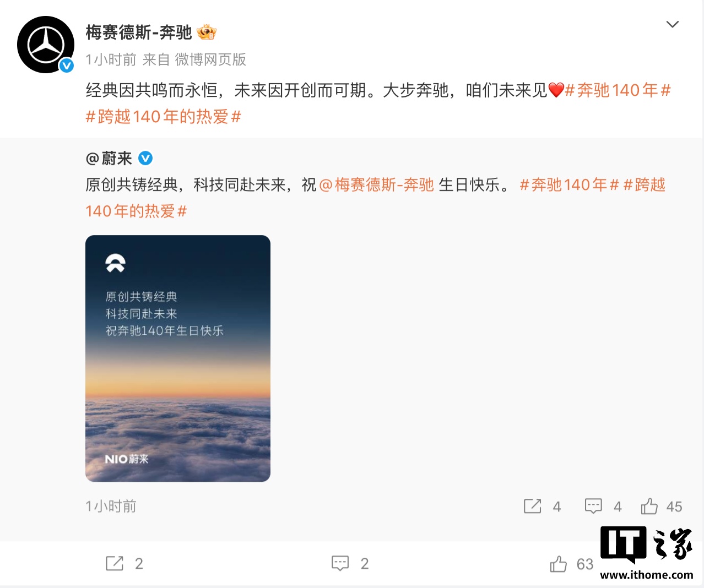Open the first #奔驰140年# hashtag in the main post
The height and width of the screenshot is (588, 704).
click(x=618, y=90)
